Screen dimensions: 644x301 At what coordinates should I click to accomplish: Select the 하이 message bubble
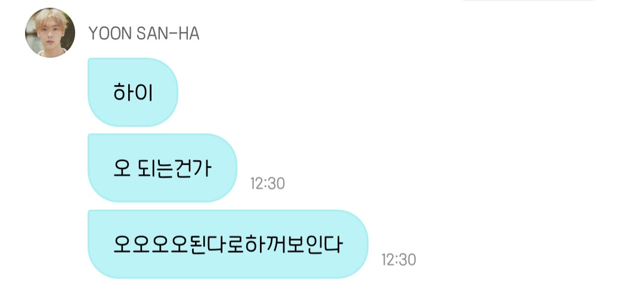click(133, 92)
